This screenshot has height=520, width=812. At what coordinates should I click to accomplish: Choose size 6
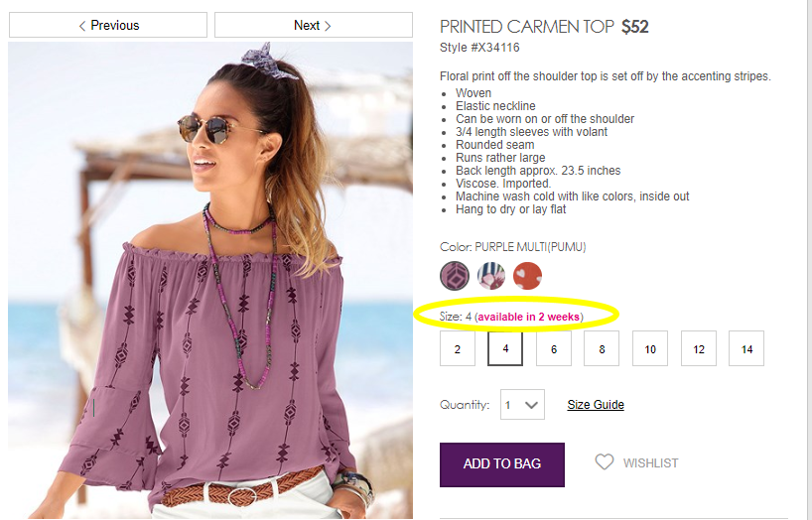554,349
